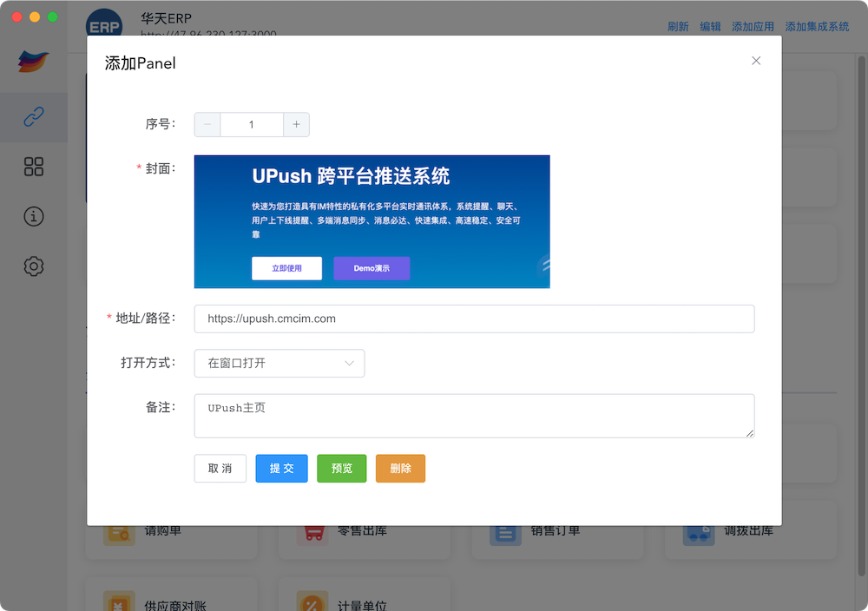Click the link icon in sidebar

[34, 117]
